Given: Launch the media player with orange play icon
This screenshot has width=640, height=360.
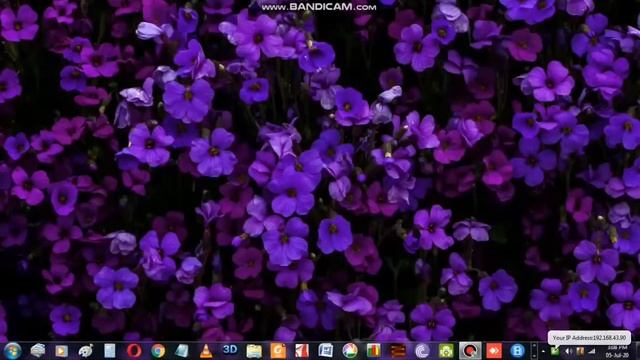Looking at the screenshot, I should click(x=62, y=351).
